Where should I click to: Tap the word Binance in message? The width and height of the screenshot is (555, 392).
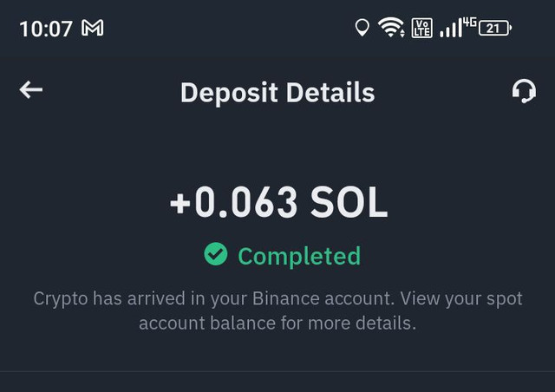coord(286,298)
